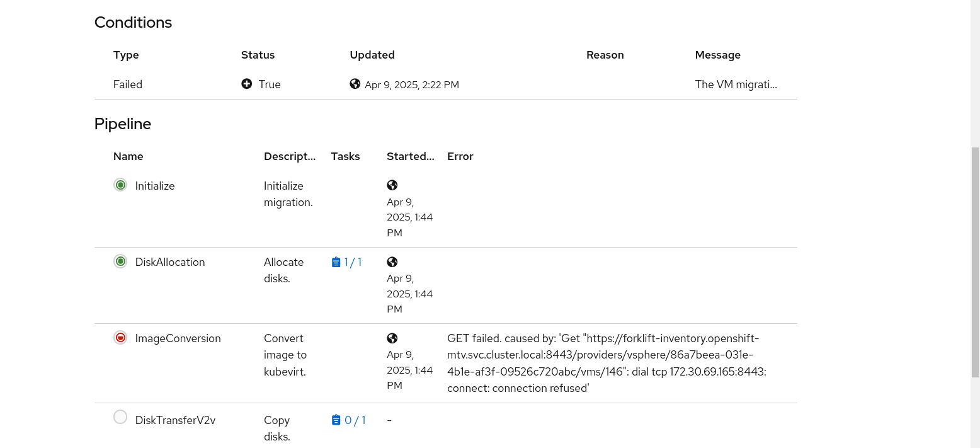Click the Updated column header in Conditions

point(372,55)
